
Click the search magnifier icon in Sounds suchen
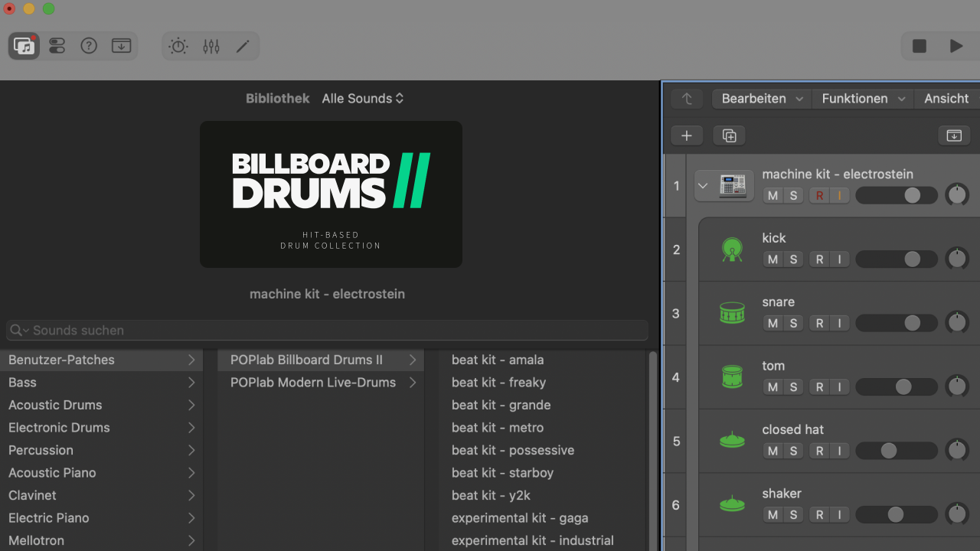[18, 331]
